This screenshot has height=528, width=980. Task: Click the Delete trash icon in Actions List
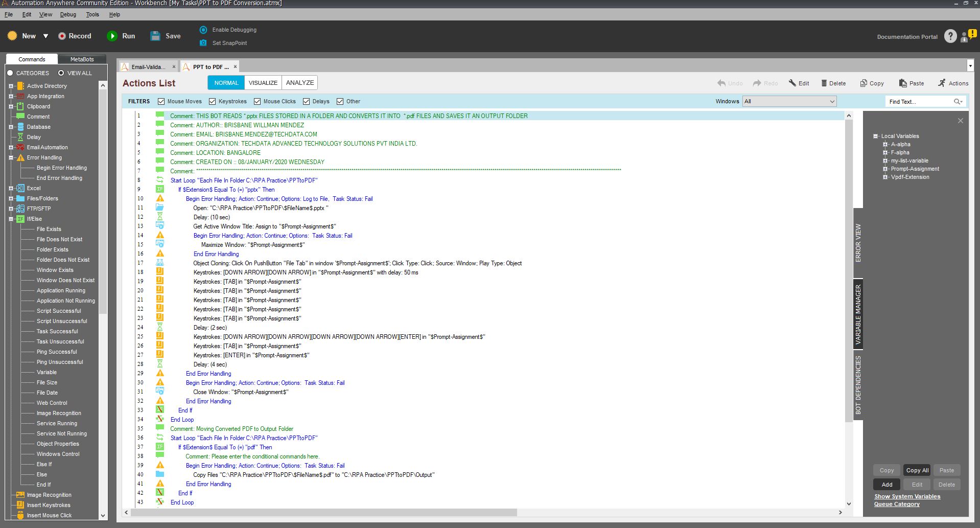pyautogui.click(x=824, y=83)
